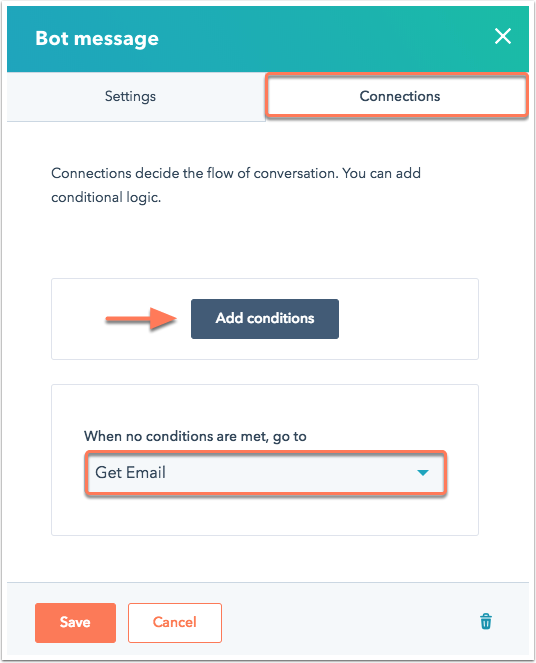The width and height of the screenshot is (536, 663).
Task: Click the white X icon in header
Action: pyautogui.click(x=503, y=36)
